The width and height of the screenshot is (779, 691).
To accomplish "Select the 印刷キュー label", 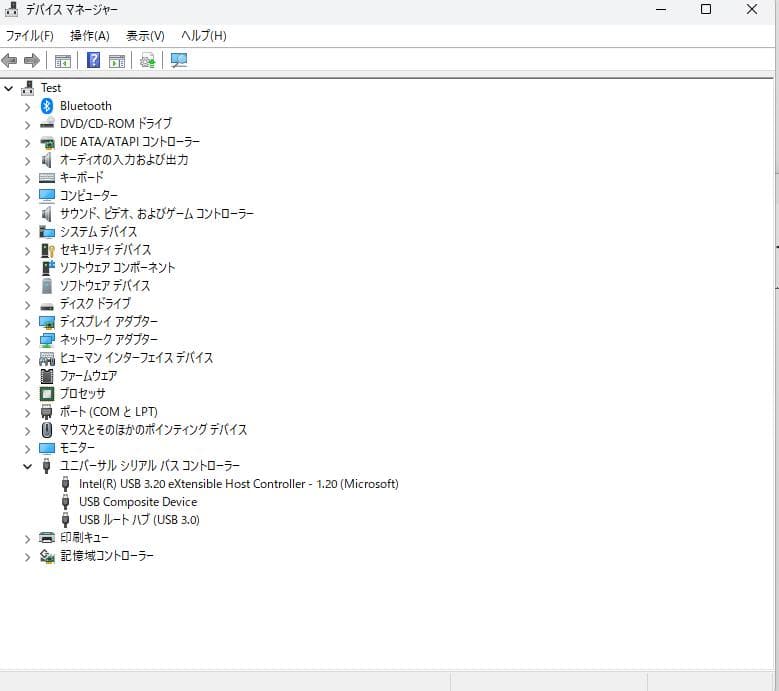I will (x=84, y=538).
